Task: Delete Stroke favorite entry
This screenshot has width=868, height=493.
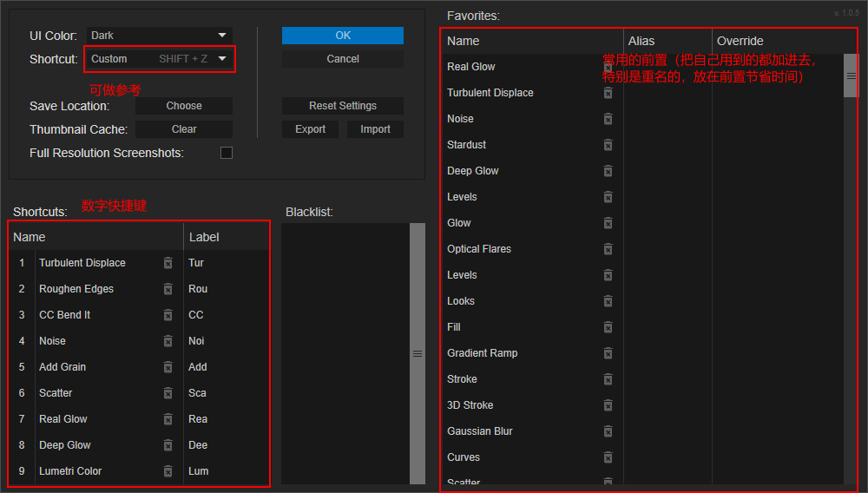Action: pos(608,379)
